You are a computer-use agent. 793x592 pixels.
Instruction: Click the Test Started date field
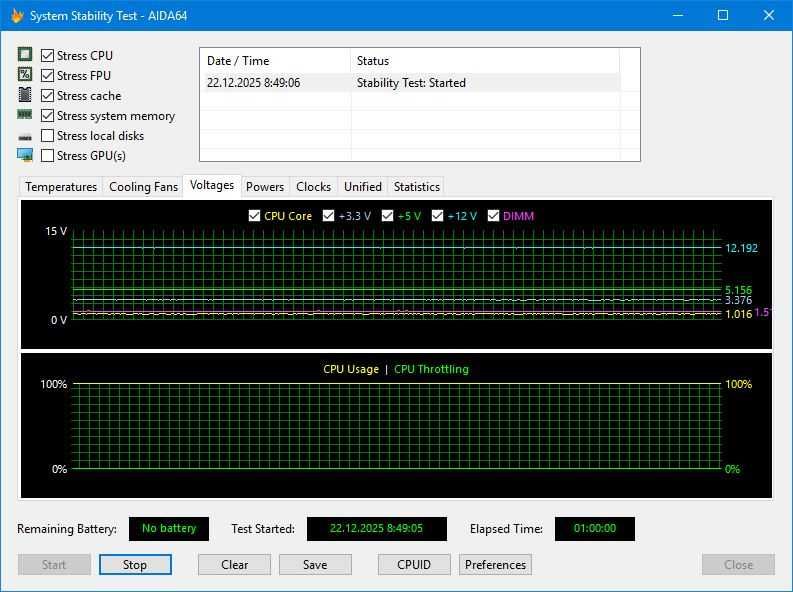pyautogui.click(x=377, y=528)
